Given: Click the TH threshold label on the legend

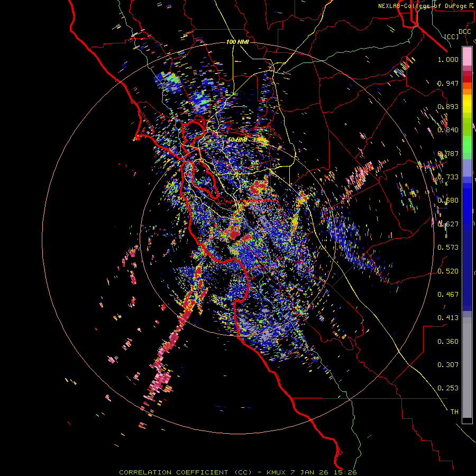Looking at the screenshot, I should (454, 412).
